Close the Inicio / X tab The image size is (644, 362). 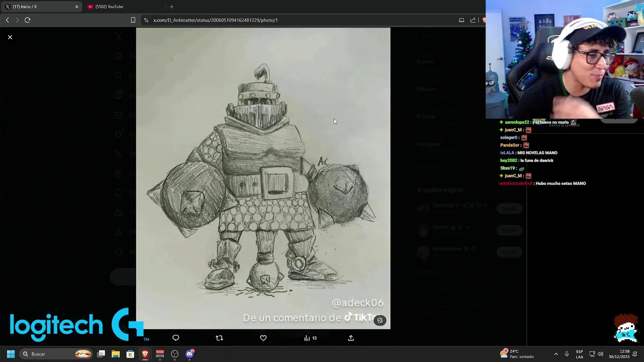(x=76, y=7)
